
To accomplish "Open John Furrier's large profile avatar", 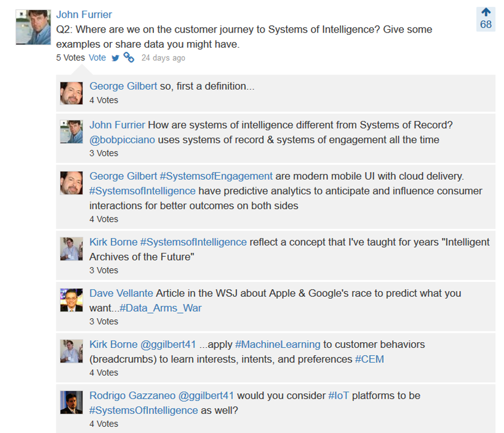I will [34, 27].
